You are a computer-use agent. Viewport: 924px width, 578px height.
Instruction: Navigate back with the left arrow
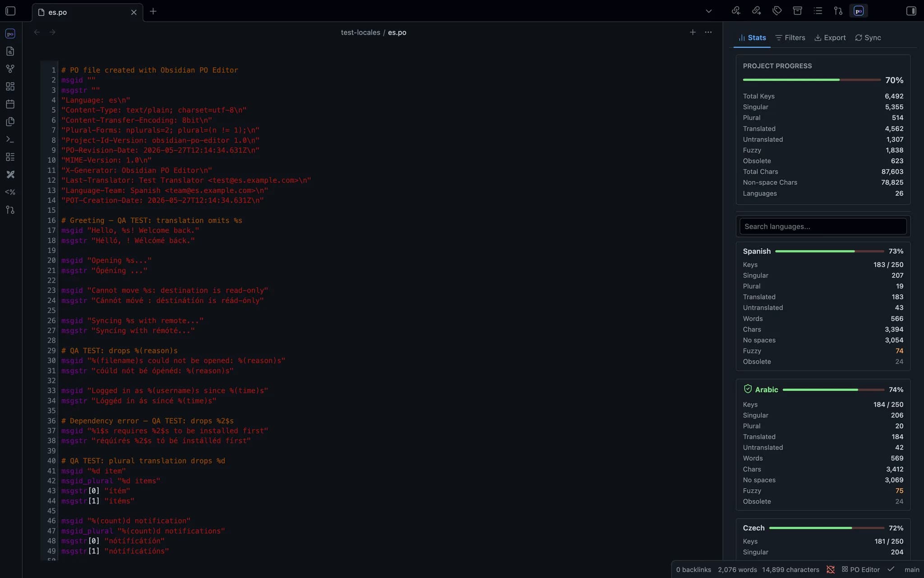(x=37, y=32)
